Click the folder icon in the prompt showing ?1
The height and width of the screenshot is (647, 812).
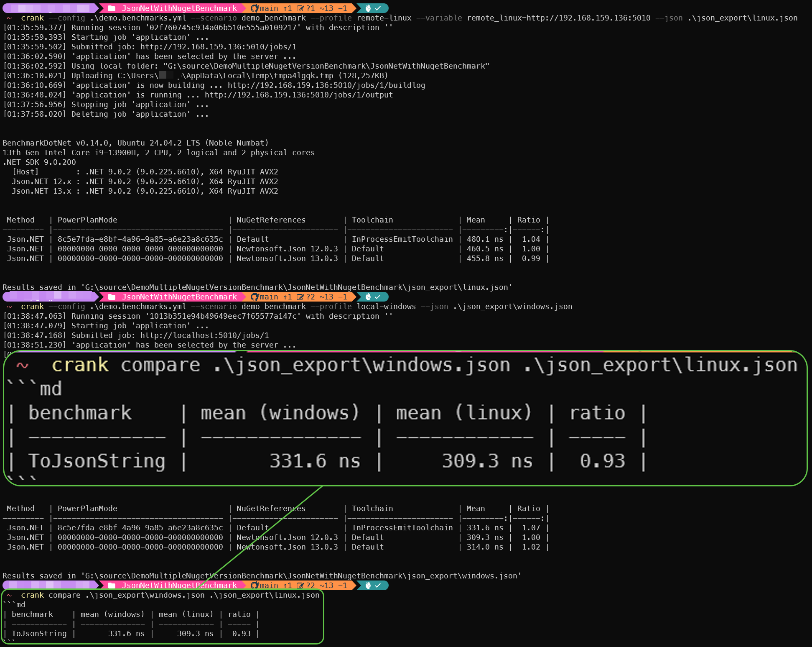click(x=112, y=8)
